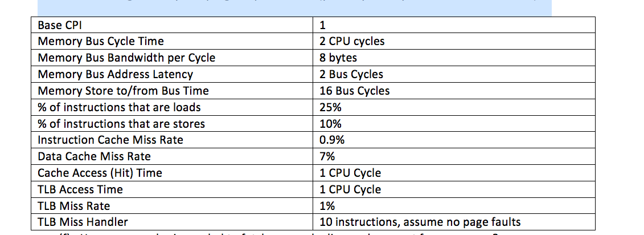Click Cache Access (Hit) Time label
Viewport: 644px width, 235px height.
click(x=100, y=173)
